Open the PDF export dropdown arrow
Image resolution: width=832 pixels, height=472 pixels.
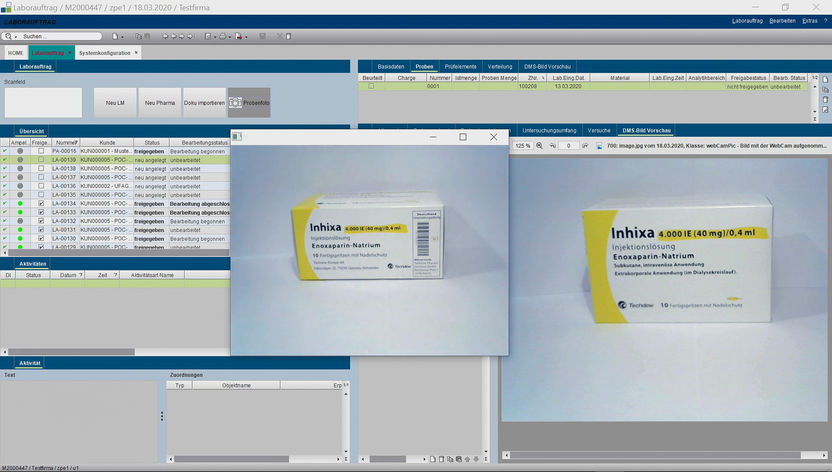[246, 37]
